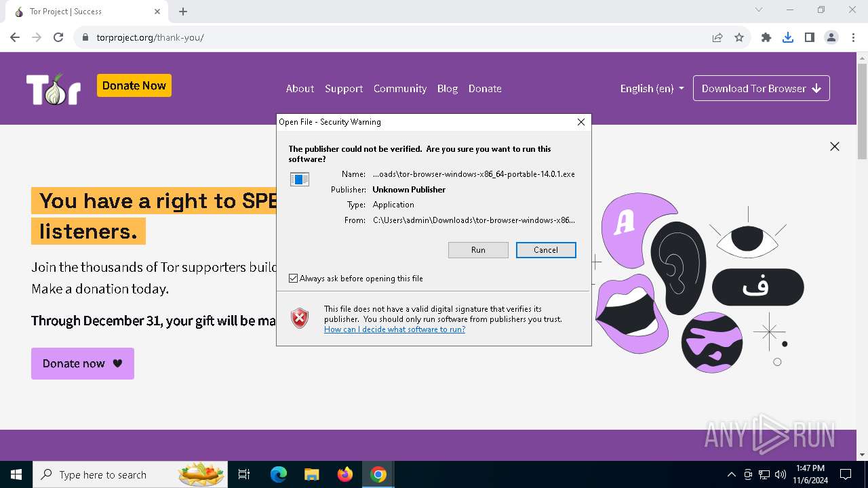Click the purple Donate now heart button
The image size is (868, 488).
point(83,363)
